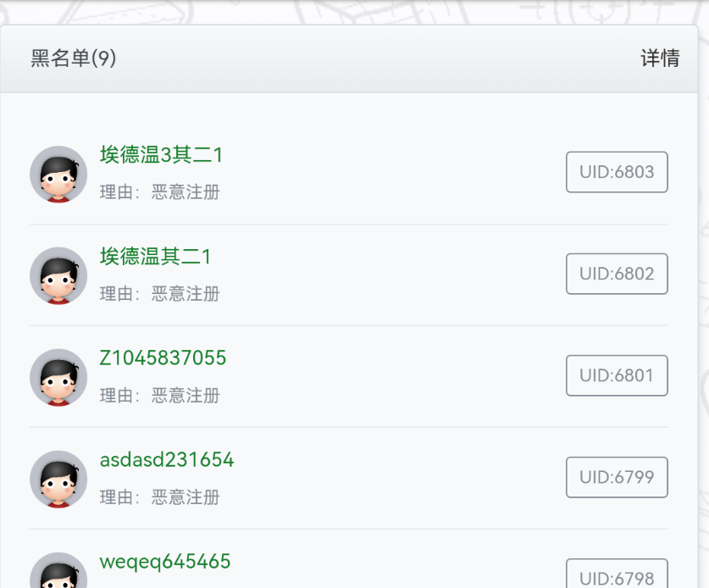Open username 埃德温其二1 profile
This screenshot has height=588, width=709.
[x=155, y=257]
